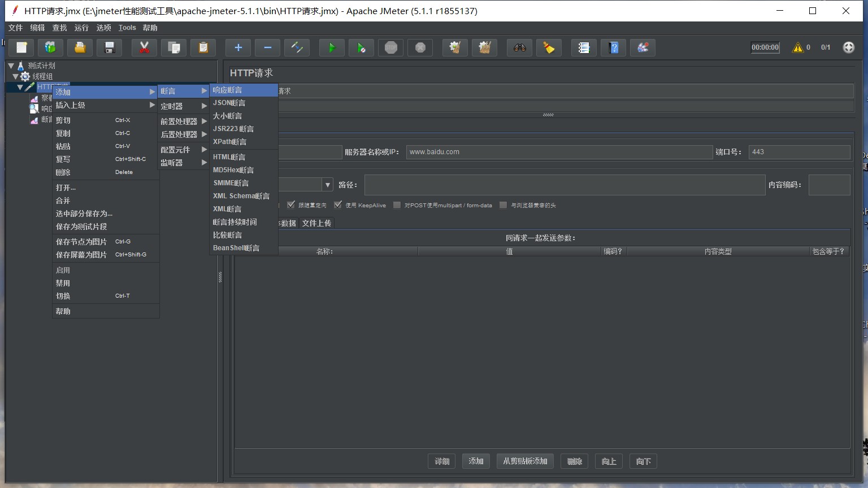
Task: Enable 对POST使用multipart / form-data checkbox
Action: 397,205
